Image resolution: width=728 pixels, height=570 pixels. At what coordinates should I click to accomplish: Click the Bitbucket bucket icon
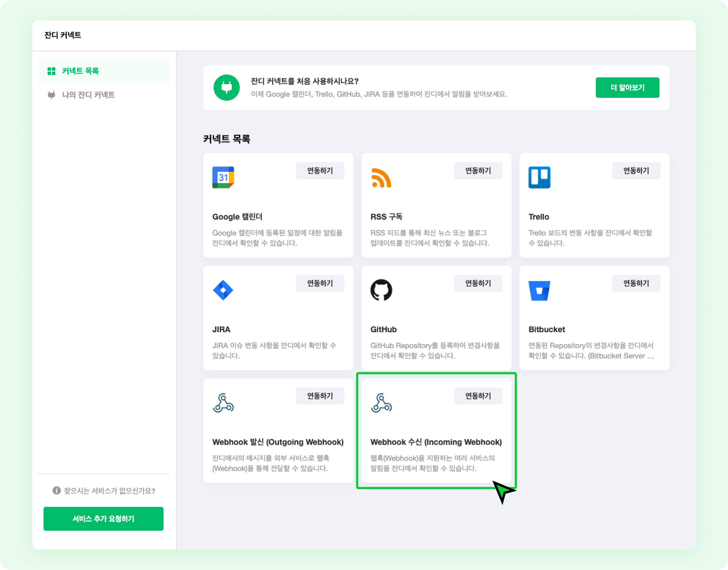click(539, 290)
